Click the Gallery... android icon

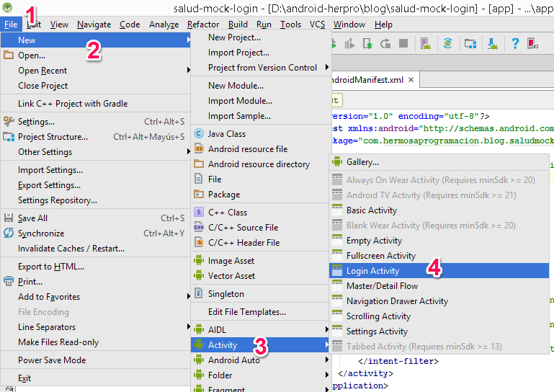[337, 161]
